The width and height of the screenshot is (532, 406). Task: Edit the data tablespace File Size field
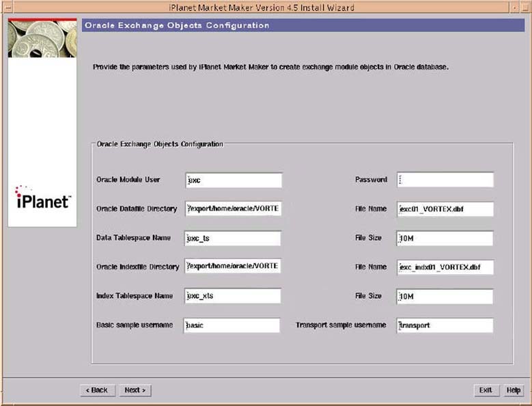pos(445,239)
